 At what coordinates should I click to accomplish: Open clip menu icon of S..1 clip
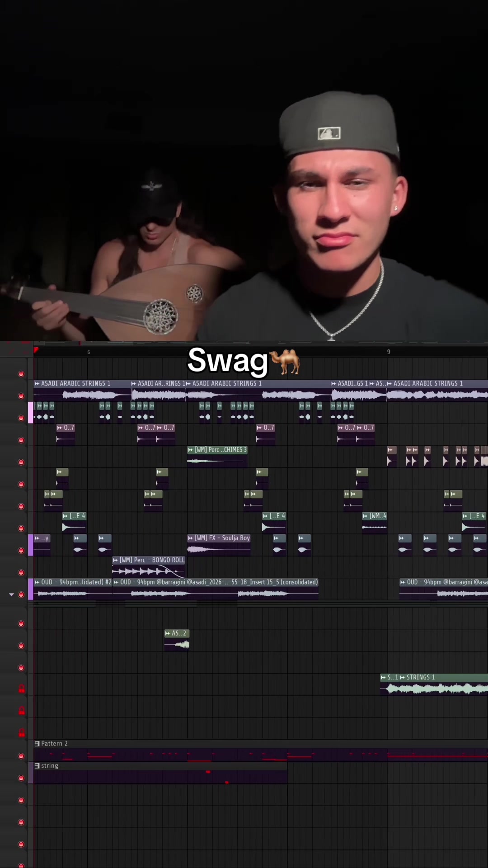(x=383, y=677)
